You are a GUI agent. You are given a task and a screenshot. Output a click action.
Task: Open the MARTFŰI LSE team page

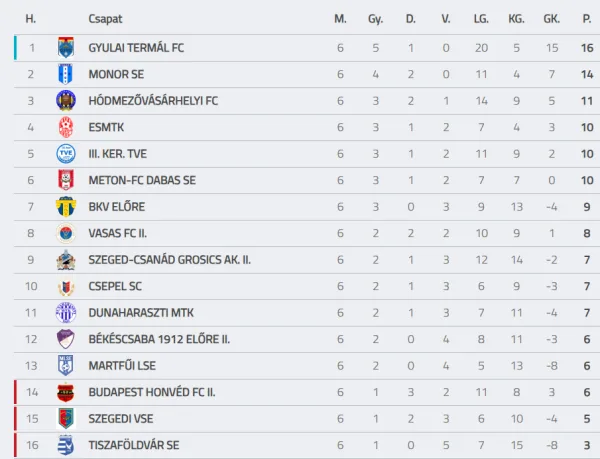(x=122, y=366)
